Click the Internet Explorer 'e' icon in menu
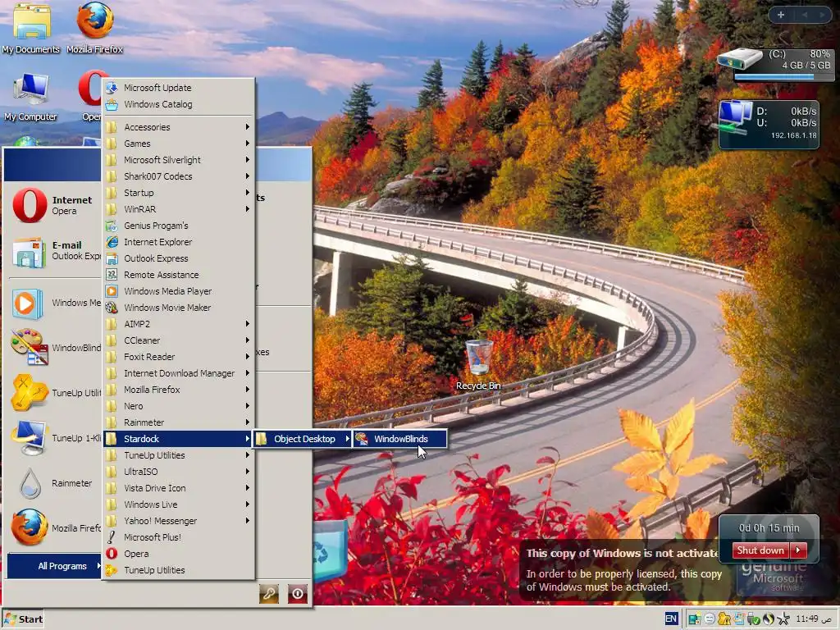The image size is (840, 630). coord(112,242)
